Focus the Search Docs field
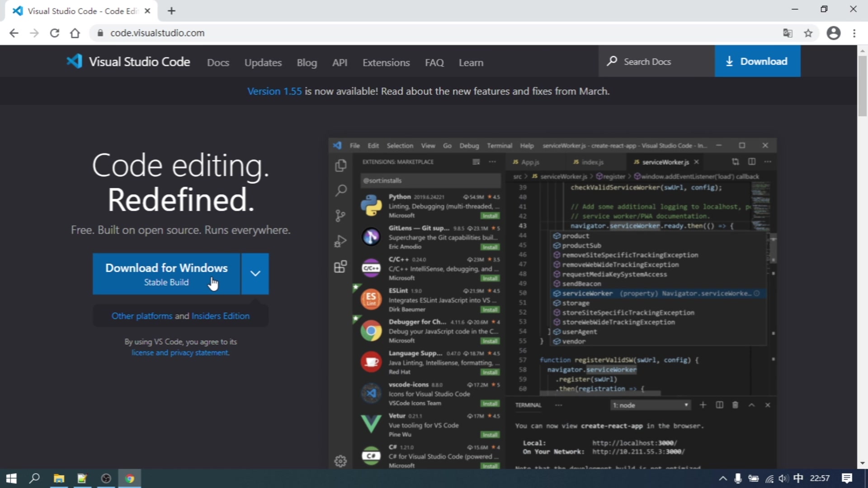This screenshot has width=868, height=488. pos(656,61)
